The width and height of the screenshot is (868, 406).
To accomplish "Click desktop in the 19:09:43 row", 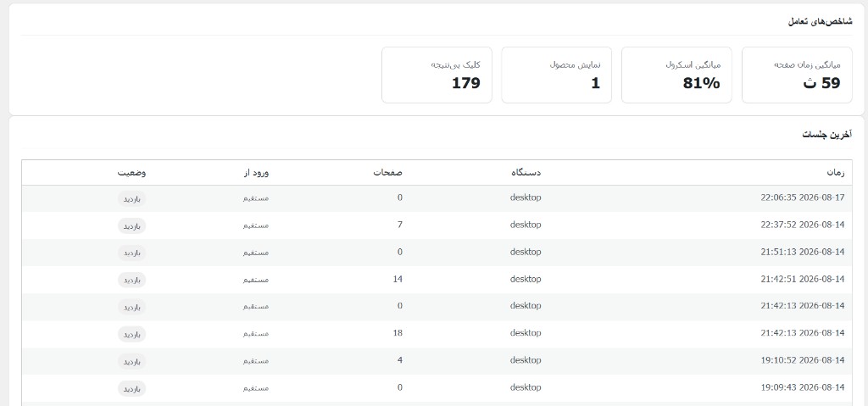I will (x=526, y=387).
